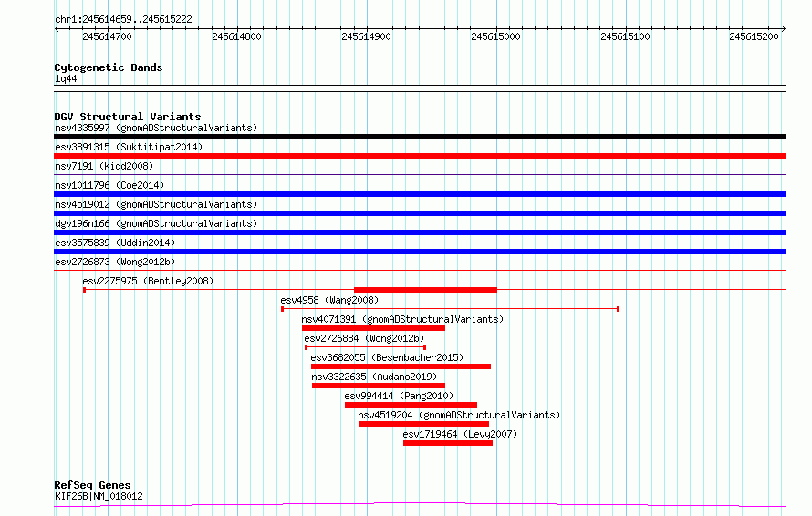Click the Cytogenetic Bands track heading

pyautogui.click(x=109, y=67)
